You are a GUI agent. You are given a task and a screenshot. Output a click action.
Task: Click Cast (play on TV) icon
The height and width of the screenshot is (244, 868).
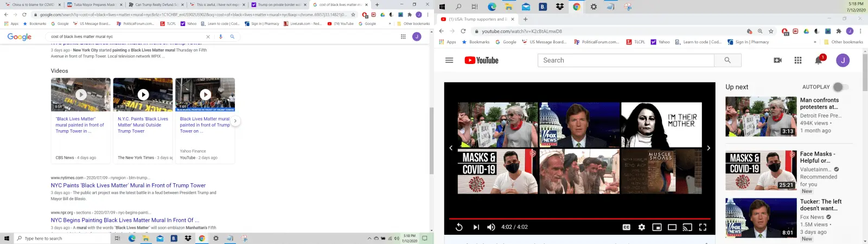pyautogui.click(x=687, y=227)
